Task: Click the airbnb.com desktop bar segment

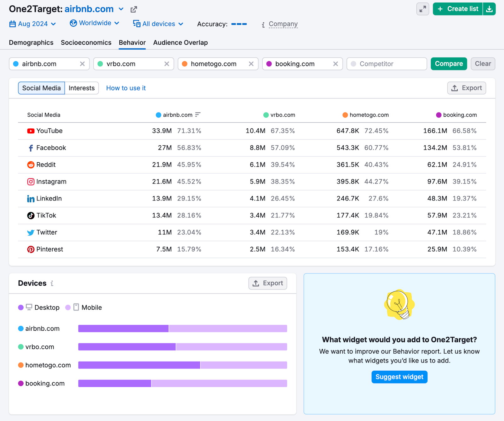Action: 123,328
